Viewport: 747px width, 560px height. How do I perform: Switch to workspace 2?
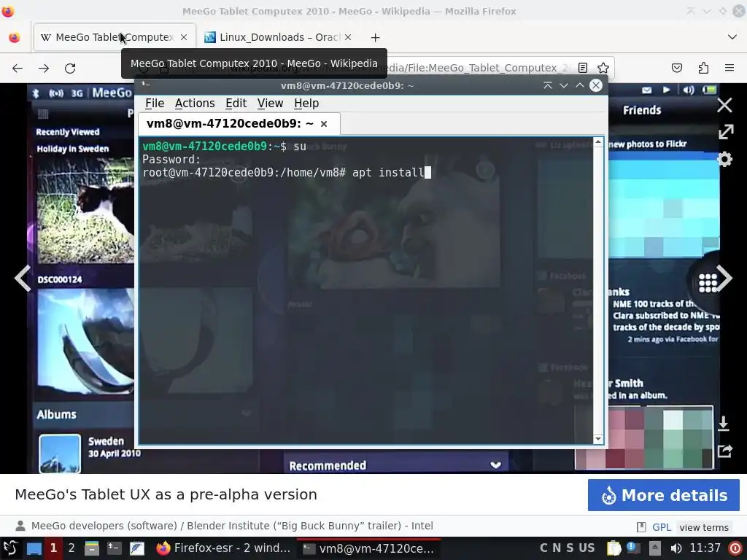[x=71, y=548]
